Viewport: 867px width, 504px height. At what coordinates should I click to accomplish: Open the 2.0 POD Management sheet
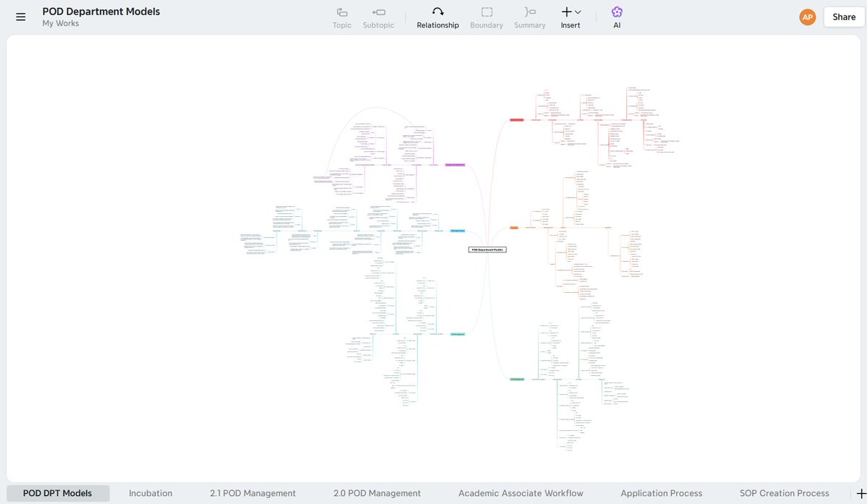tap(377, 493)
